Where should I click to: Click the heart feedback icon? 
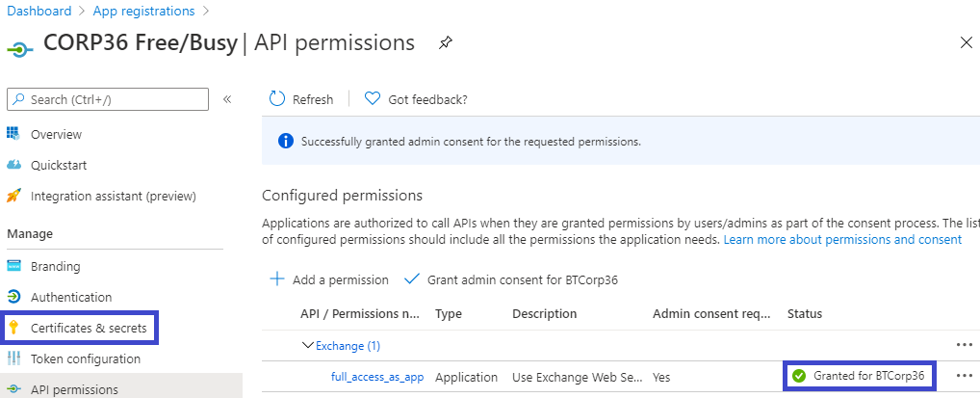[373, 98]
